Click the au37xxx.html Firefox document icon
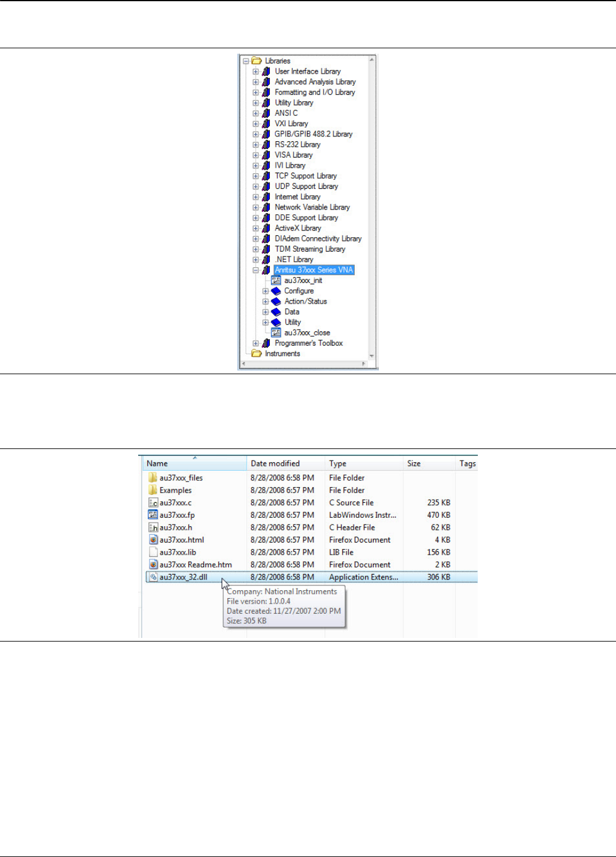Image resolution: width=616 pixels, height=857 pixels. click(x=153, y=540)
